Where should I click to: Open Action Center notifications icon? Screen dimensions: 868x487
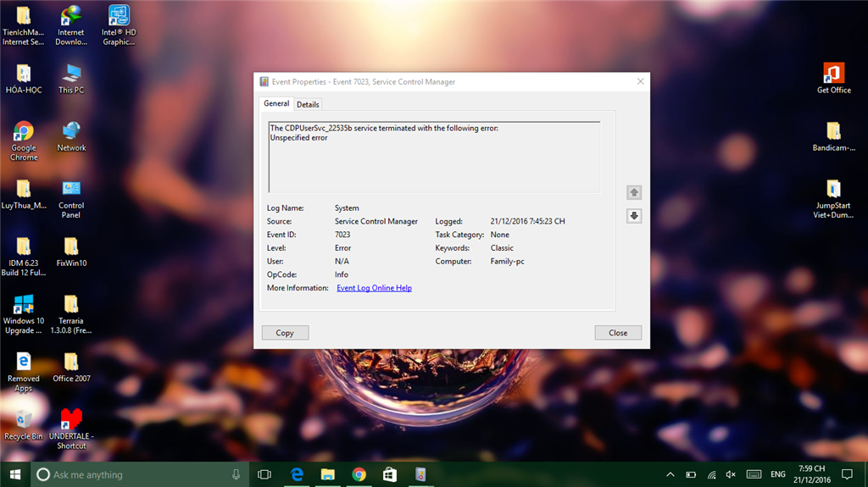click(847, 474)
